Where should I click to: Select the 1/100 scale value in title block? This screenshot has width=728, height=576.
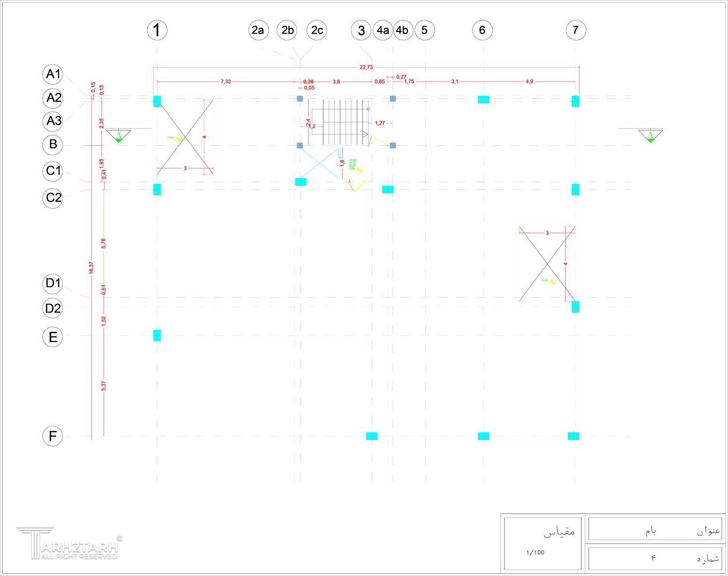pyautogui.click(x=535, y=553)
